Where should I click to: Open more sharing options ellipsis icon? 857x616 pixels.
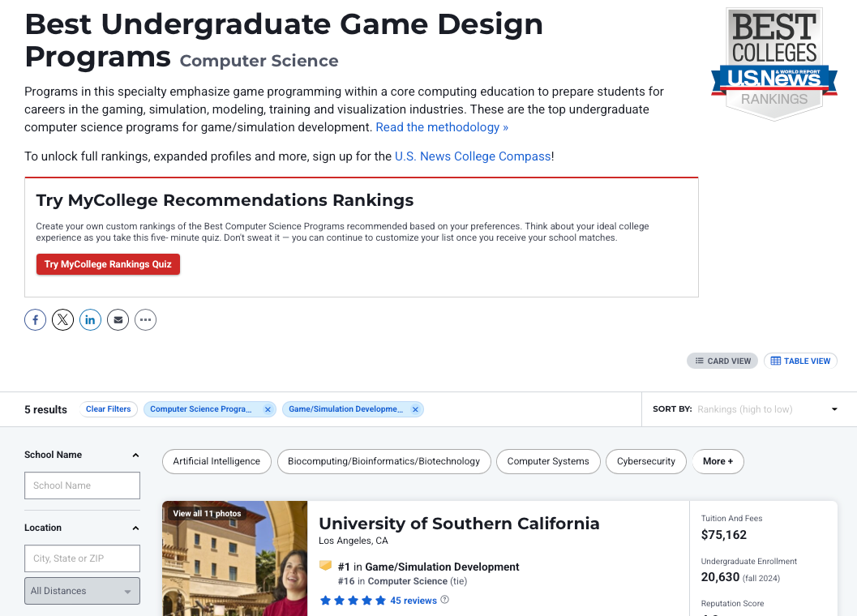point(145,320)
